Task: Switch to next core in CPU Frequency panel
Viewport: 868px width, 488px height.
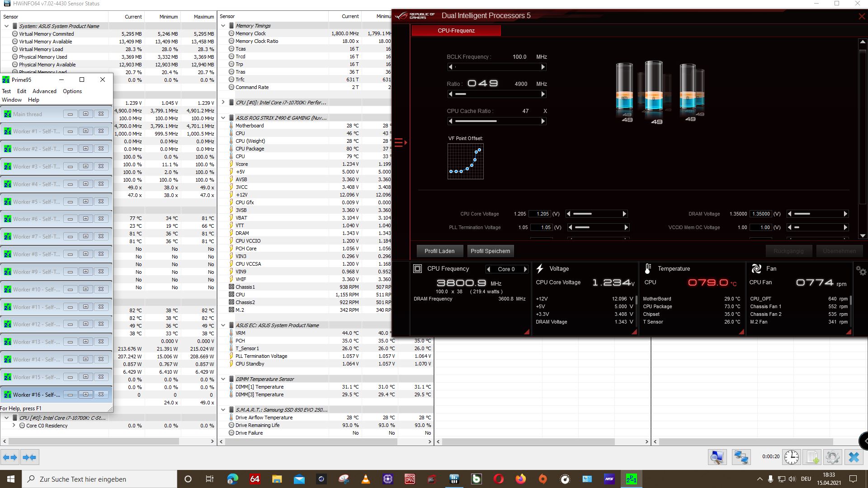Action: click(525, 269)
